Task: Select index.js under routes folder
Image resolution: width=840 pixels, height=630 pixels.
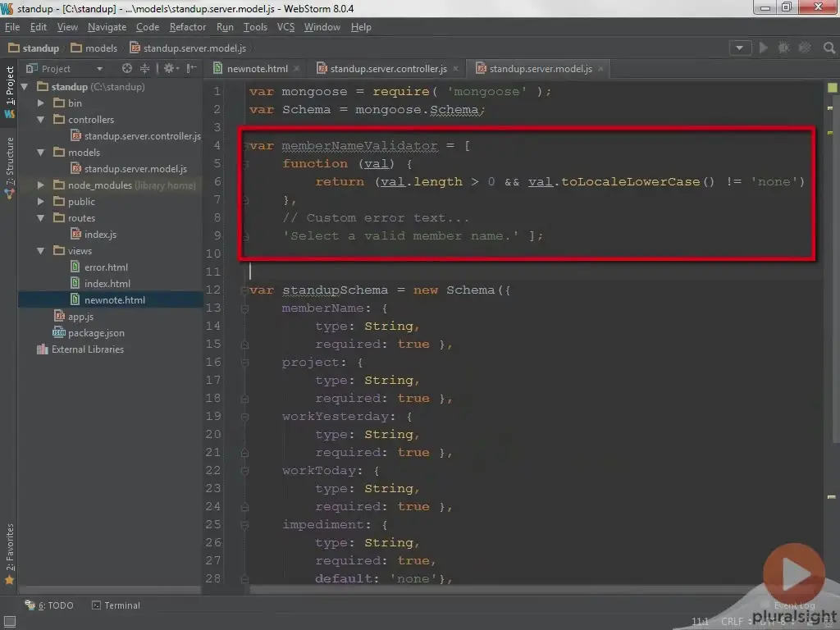Action: [x=94, y=235]
